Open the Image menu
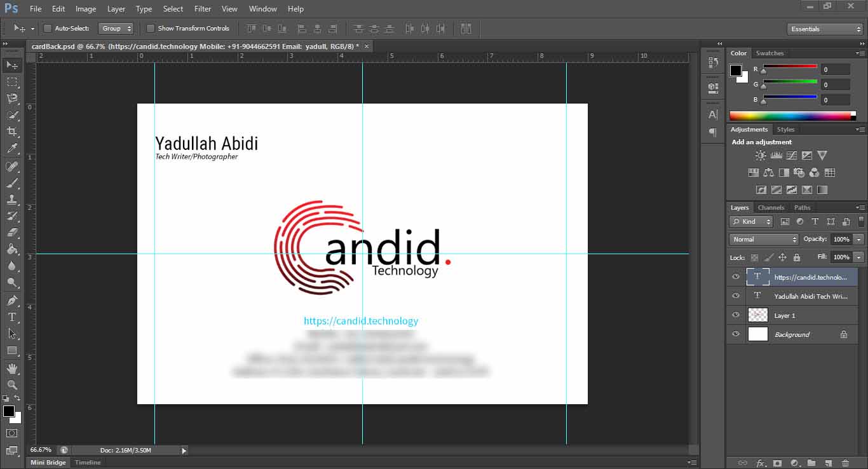 [x=86, y=9]
